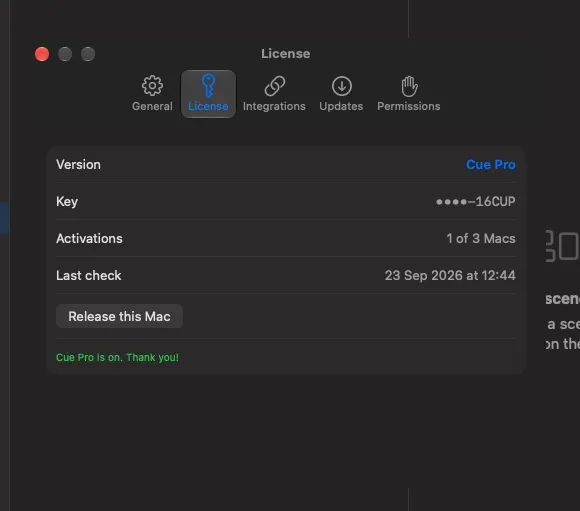Click the Key row label
The height and width of the screenshot is (511, 580).
click(67, 202)
